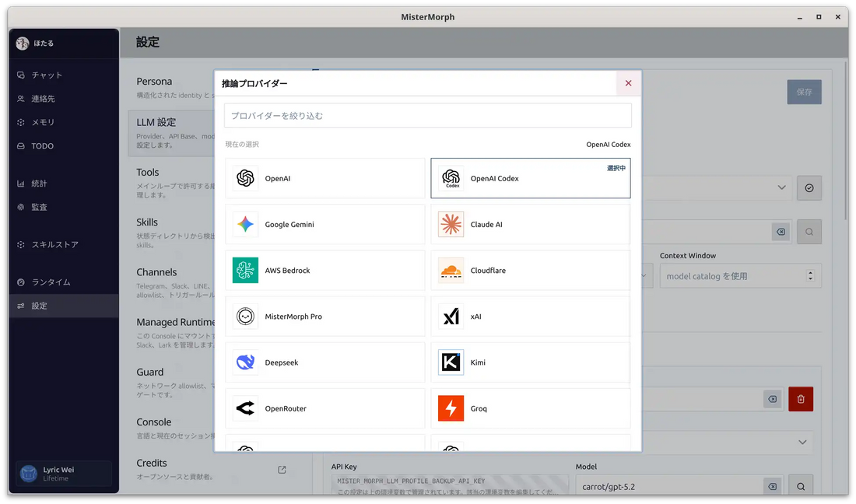Image resolution: width=856 pixels, height=504 pixels.
Task: Click the Credits external link icon
Action: 282,470
